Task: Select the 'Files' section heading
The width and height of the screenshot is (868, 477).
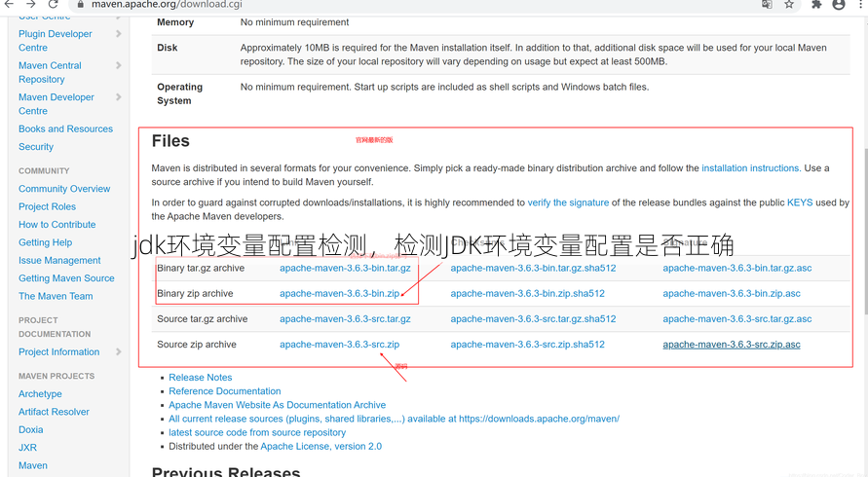Action: click(x=170, y=141)
